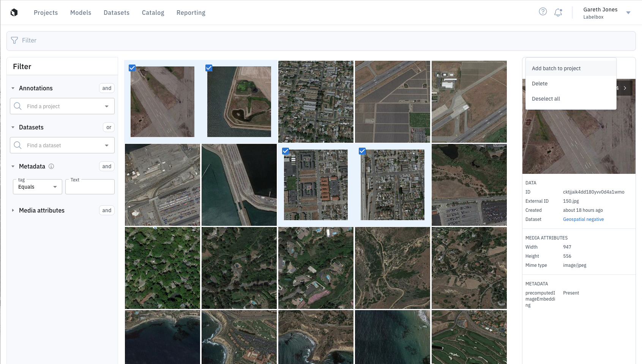Select the Width value 947

click(x=567, y=247)
